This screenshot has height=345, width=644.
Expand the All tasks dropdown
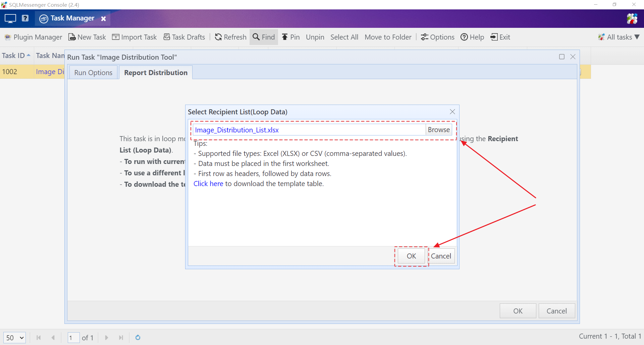[619, 37]
